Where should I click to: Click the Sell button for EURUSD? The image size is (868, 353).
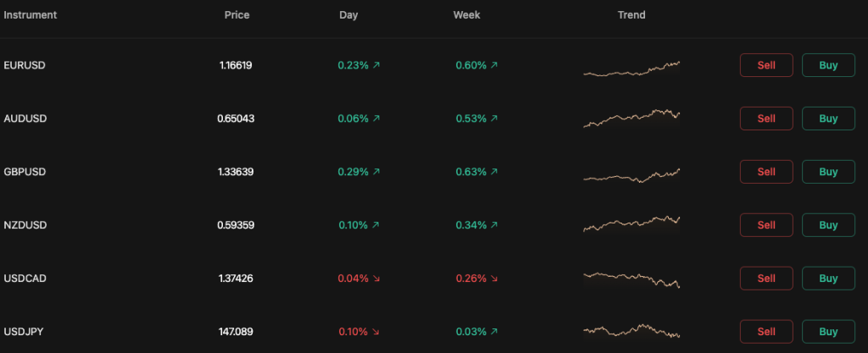click(766, 65)
